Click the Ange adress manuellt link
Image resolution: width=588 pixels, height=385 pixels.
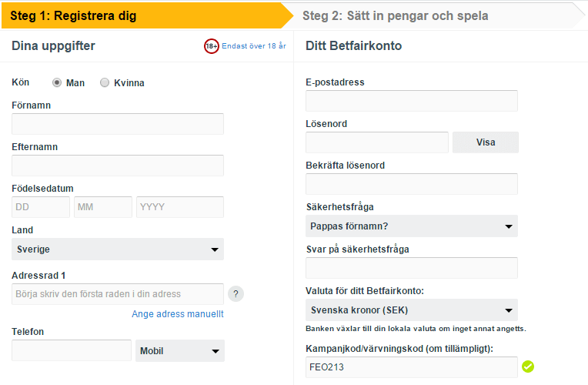coord(177,313)
